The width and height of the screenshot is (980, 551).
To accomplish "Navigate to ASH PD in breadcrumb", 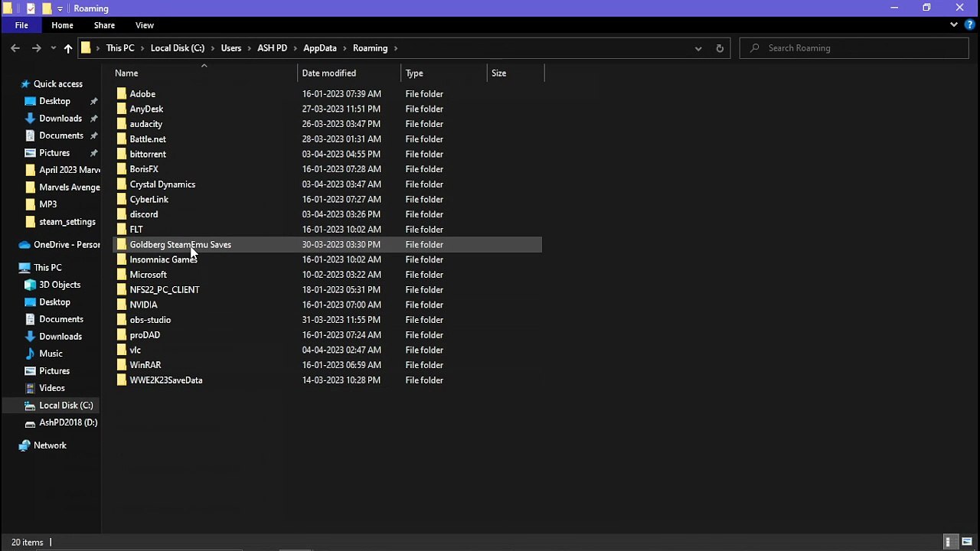I will pos(273,48).
